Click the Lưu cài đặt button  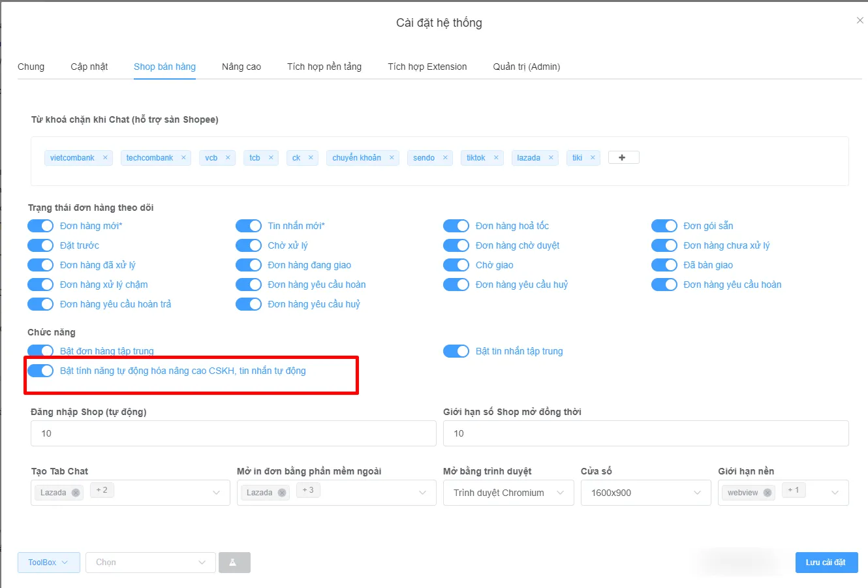click(x=826, y=563)
